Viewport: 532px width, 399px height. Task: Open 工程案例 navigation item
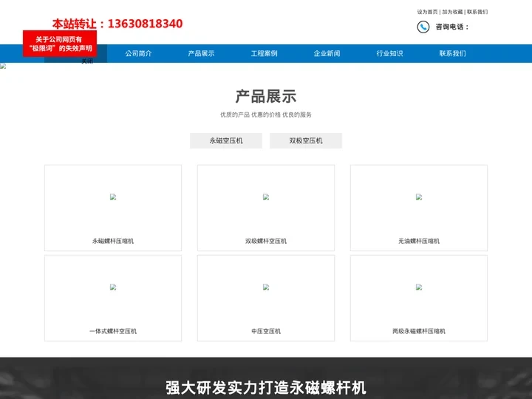click(x=264, y=54)
